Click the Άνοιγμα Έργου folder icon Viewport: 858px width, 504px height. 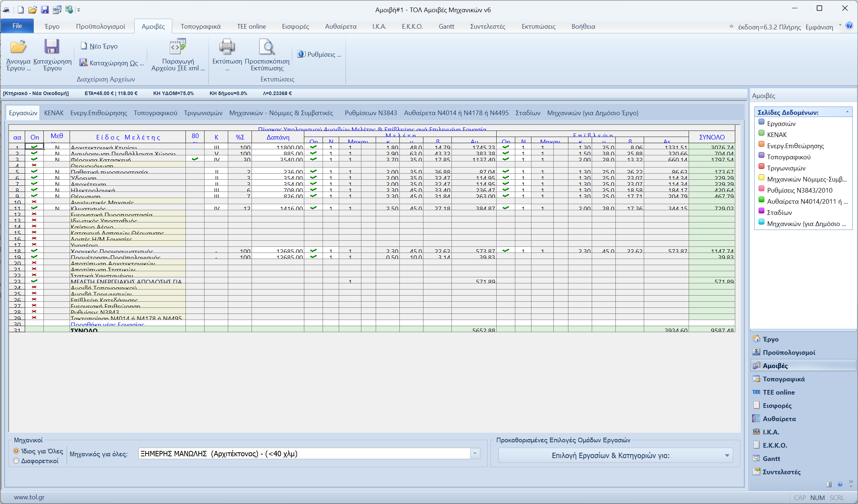pyautogui.click(x=18, y=47)
